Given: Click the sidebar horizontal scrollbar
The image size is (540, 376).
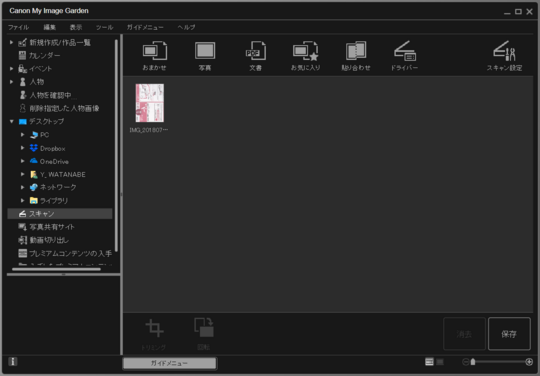Looking at the screenshot, I should click(x=56, y=269).
